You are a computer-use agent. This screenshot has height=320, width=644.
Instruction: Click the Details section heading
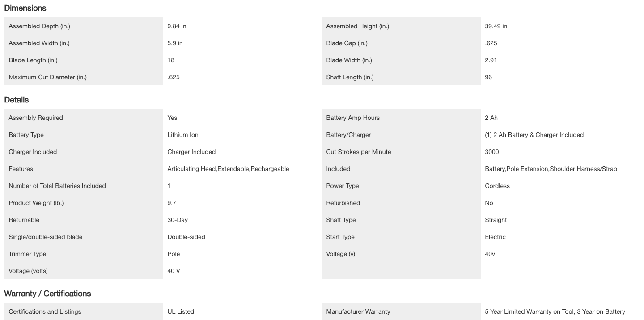pos(17,100)
